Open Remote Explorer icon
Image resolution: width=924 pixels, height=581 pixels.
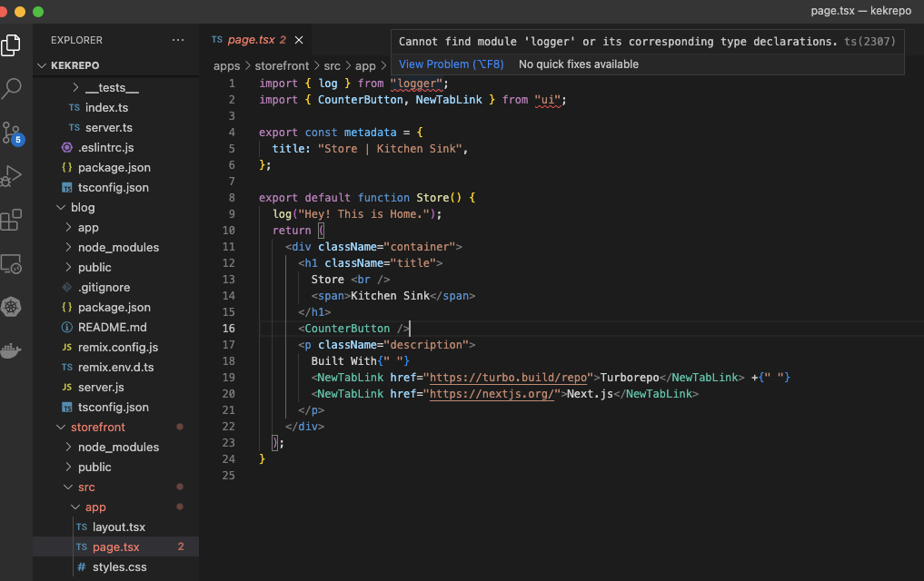point(11,263)
